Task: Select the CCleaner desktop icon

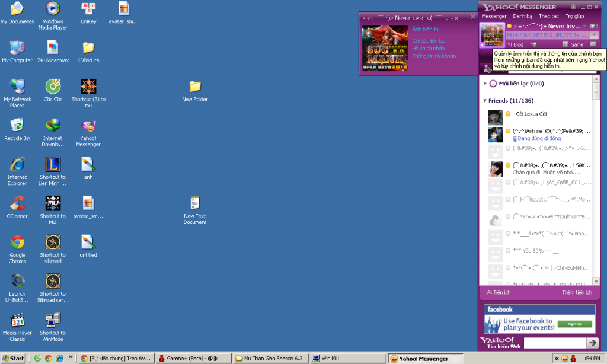Action: 17,207
